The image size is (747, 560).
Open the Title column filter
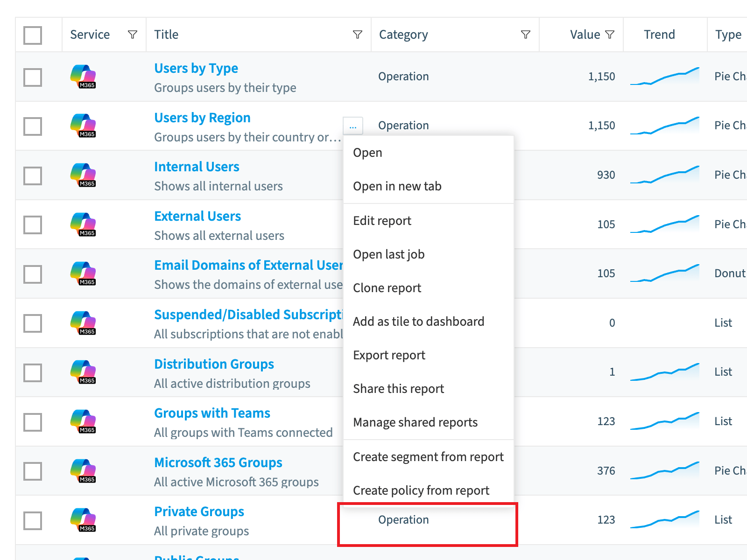pyautogui.click(x=358, y=35)
